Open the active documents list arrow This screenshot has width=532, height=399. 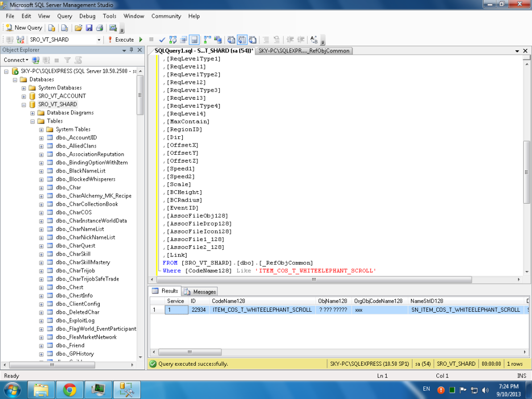tap(517, 51)
